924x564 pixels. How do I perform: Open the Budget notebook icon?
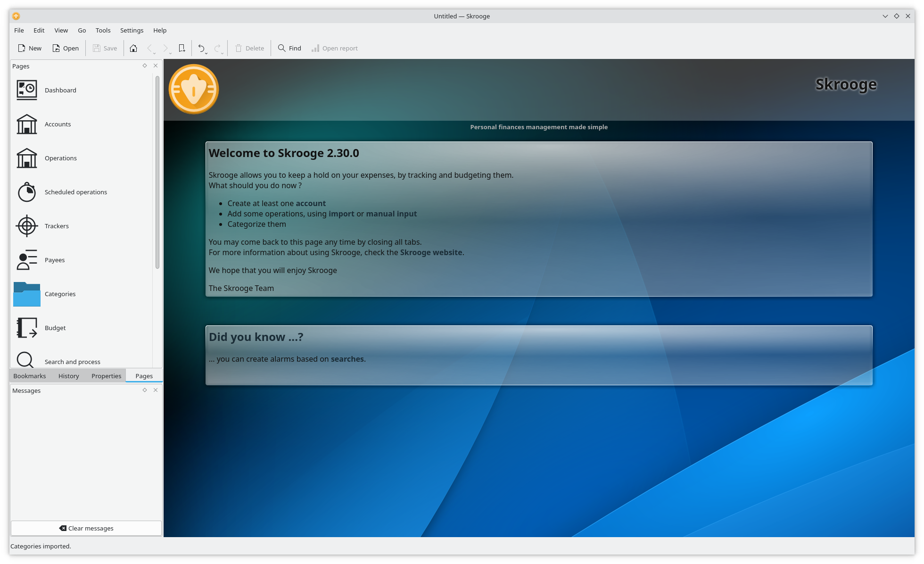[27, 328]
